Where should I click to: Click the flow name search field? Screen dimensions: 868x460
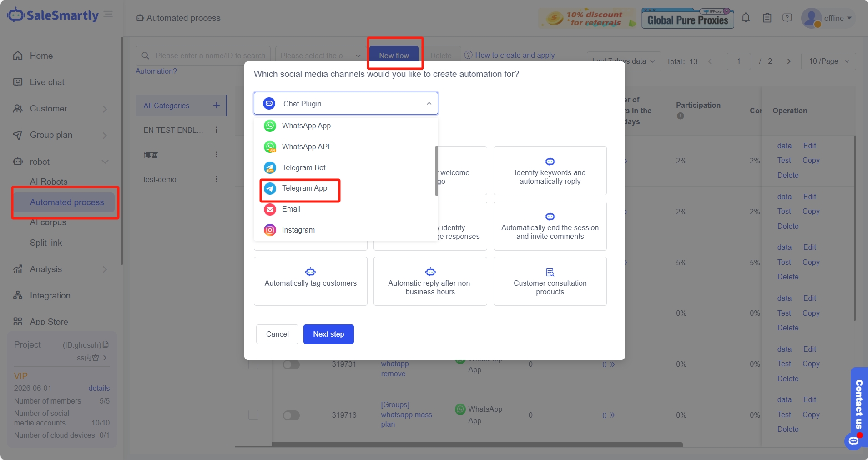[x=209, y=55]
